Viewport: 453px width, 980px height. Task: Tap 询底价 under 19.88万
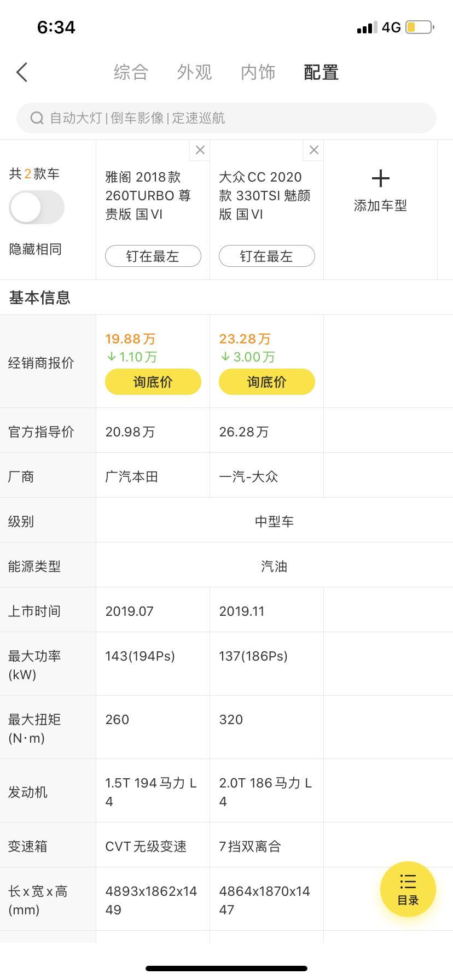point(153,382)
